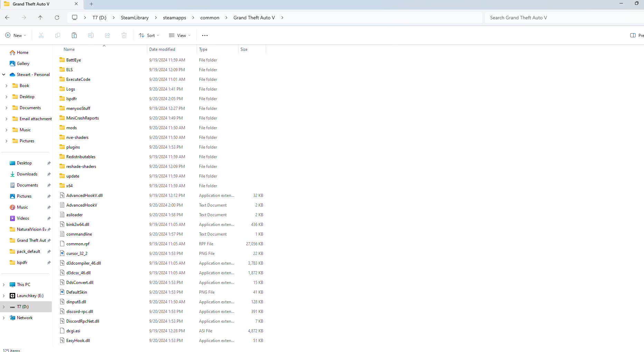The width and height of the screenshot is (644, 352).
Task: Open Gallery in the navigation pane
Action: [19, 64]
